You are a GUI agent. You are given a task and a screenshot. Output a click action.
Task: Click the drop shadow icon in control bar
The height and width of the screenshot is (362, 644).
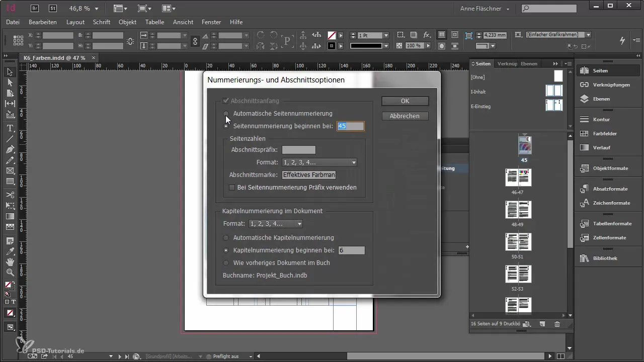tap(414, 35)
